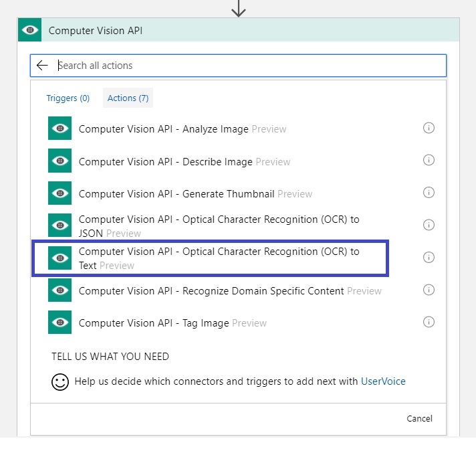Pick the Describe Image action
This screenshot has width=476, height=451.
tap(185, 161)
